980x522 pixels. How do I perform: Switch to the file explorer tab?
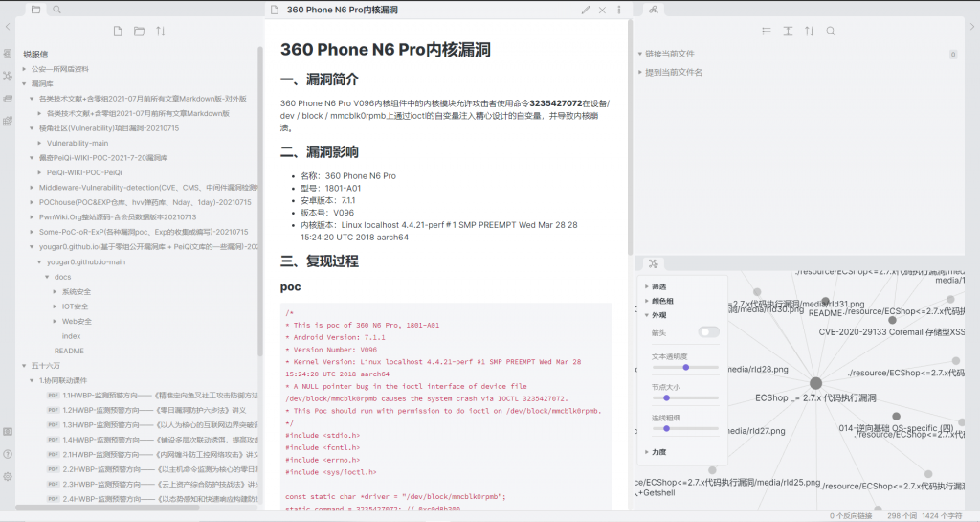pos(35,10)
